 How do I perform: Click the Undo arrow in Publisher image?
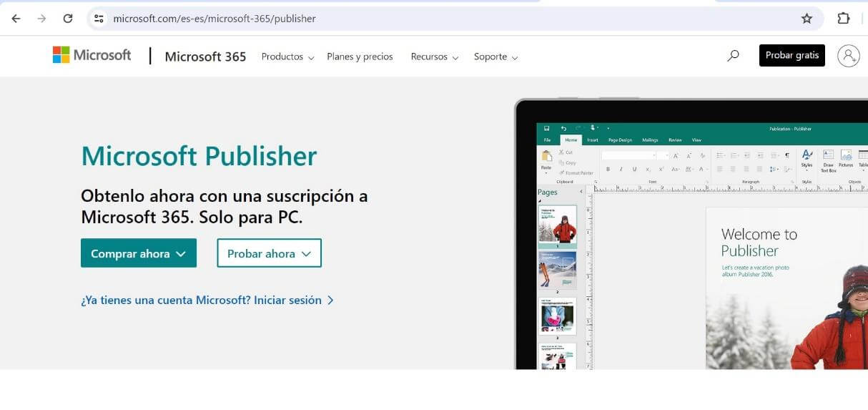click(563, 129)
